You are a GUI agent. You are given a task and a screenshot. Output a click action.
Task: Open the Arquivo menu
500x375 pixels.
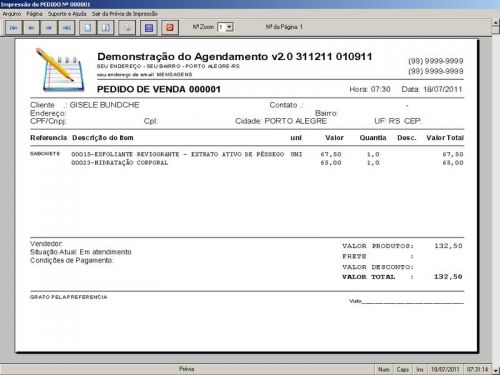coord(12,14)
